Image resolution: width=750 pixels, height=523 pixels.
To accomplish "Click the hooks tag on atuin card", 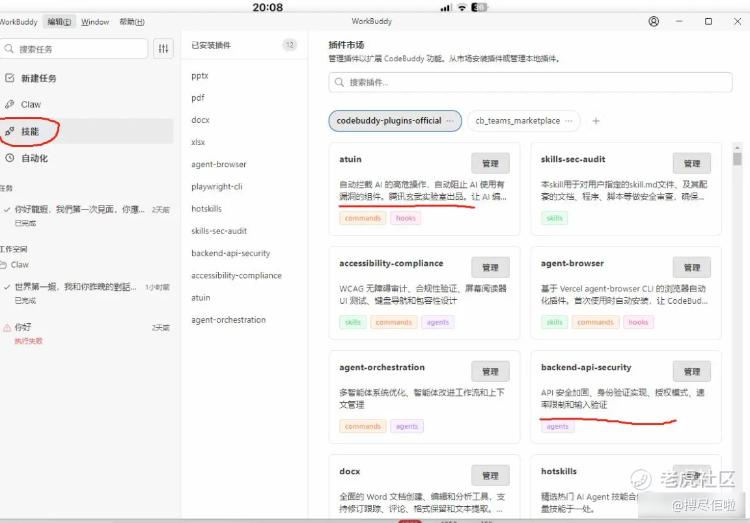I will [406, 218].
